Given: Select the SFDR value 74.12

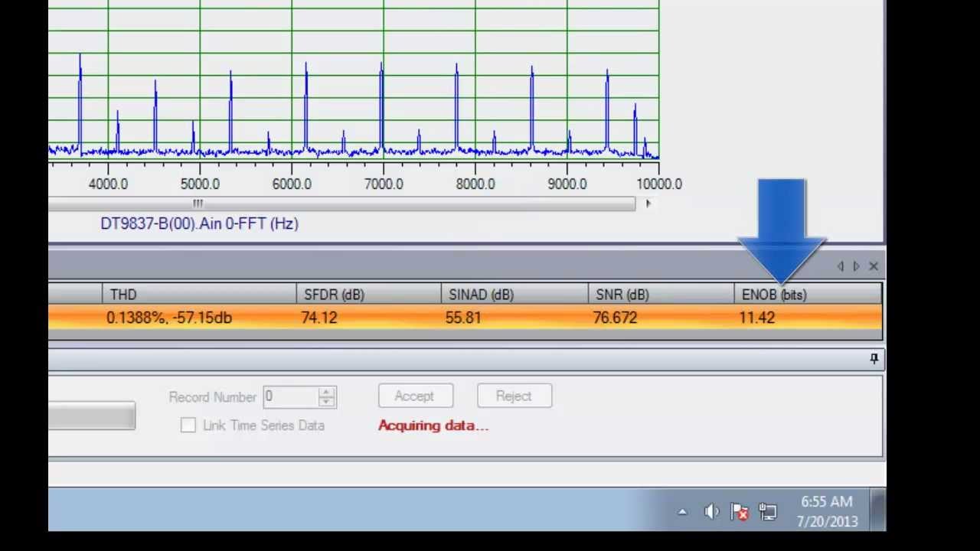Looking at the screenshot, I should 319,318.
